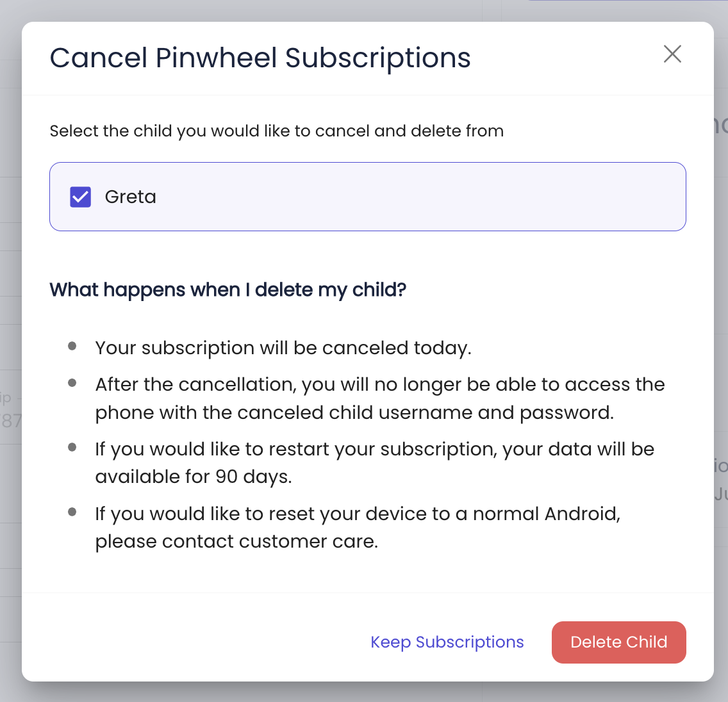Click bullet dot before 'Your subscription will be canceled'
The image size is (728, 702).
click(72, 347)
